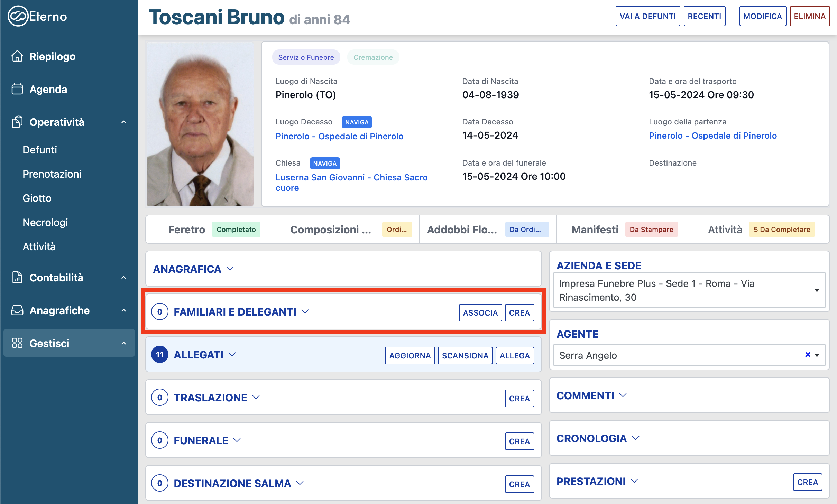The width and height of the screenshot is (837, 504).
Task: Open the Azienda e Sede dropdown
Action: coord(817,290)
